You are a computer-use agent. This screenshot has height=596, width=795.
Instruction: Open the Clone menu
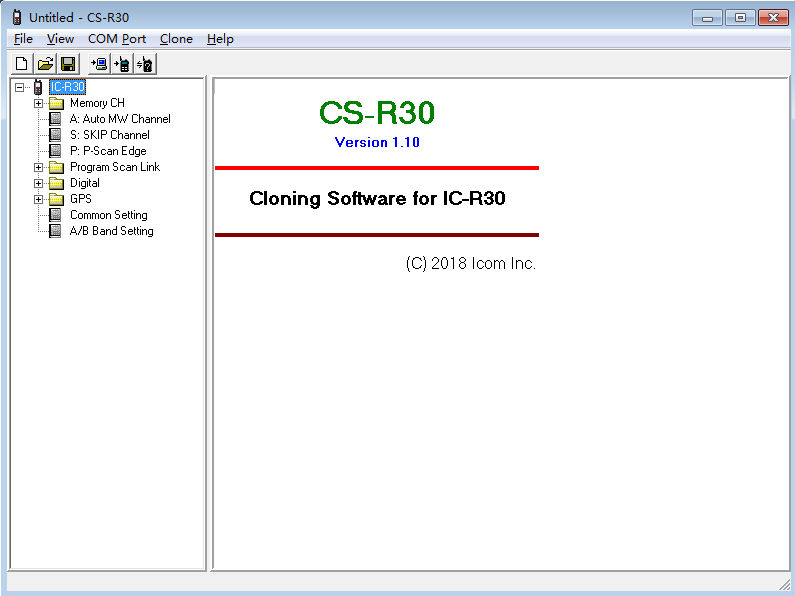point(176,39)
